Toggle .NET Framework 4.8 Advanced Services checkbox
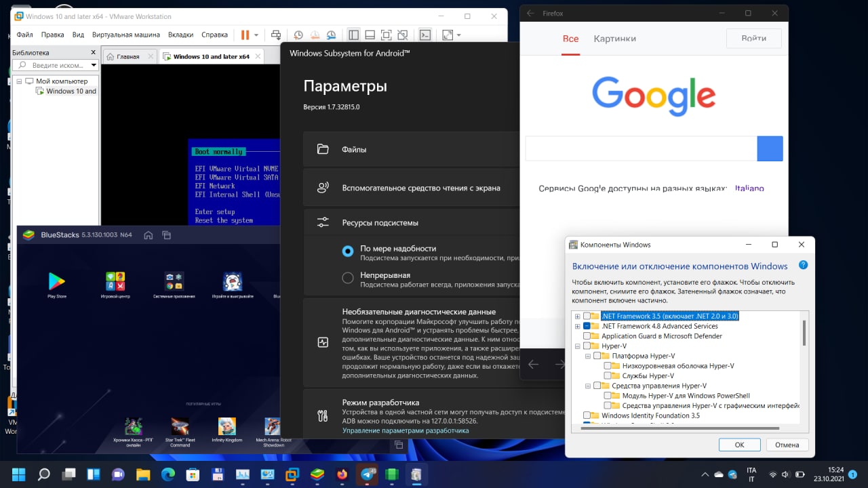This screenshot has height=488, width=868. pyautogui.click(x=587, y=326)
